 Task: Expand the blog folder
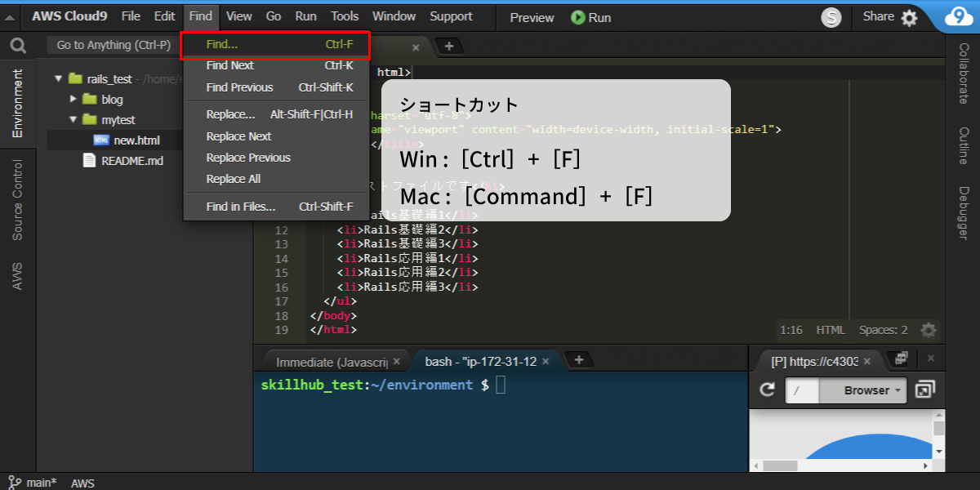pos(73,99)
